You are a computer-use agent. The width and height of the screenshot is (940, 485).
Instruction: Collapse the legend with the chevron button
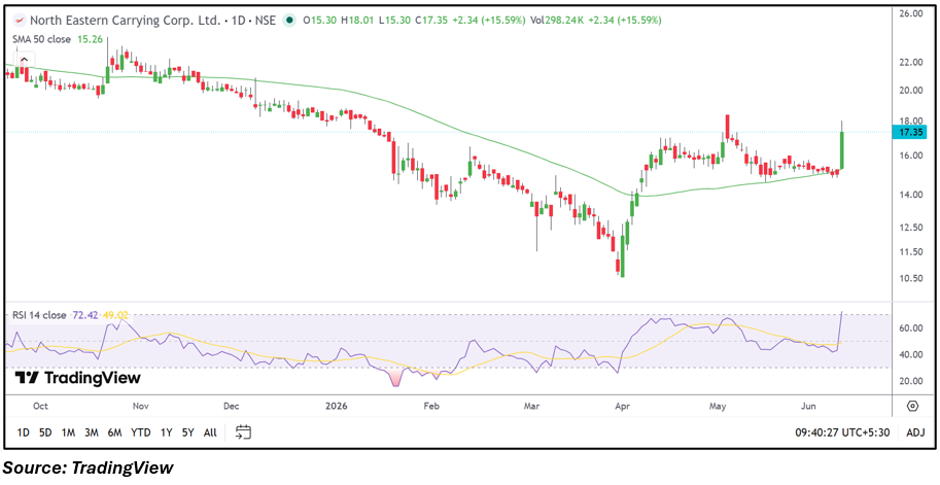tap(25, 60)
